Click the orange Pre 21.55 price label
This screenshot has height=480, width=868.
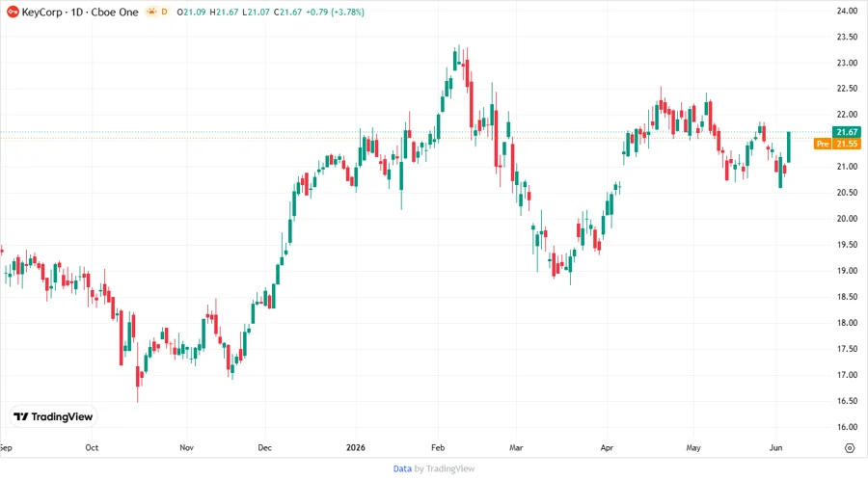click(x=837, y=144)
